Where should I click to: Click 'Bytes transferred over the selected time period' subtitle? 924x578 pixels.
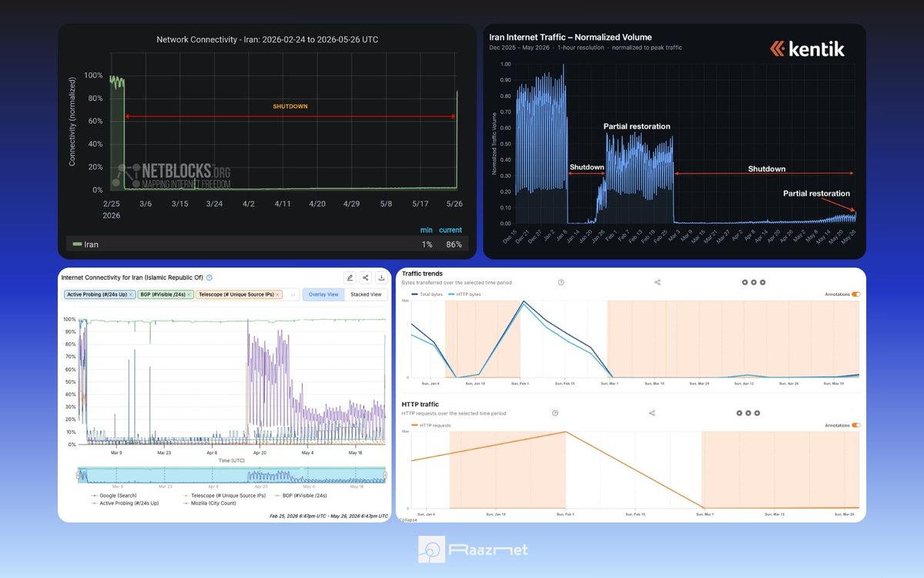click(457, 283)
